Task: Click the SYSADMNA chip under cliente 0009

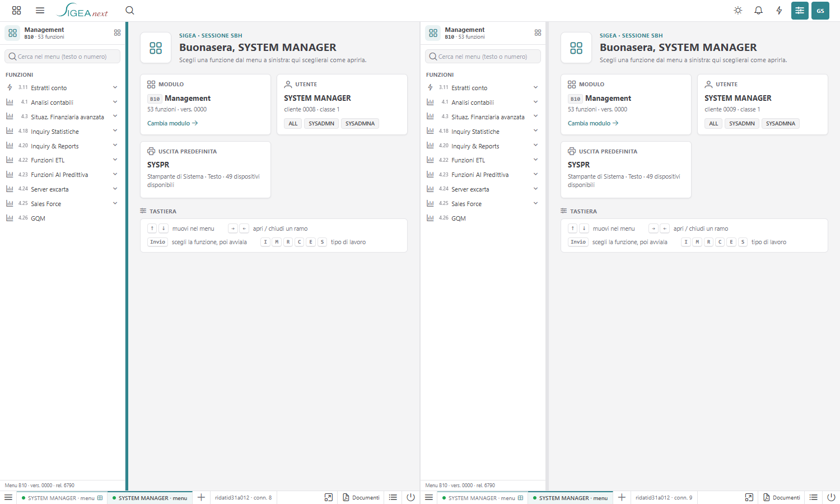Action: tap(781, 124)
